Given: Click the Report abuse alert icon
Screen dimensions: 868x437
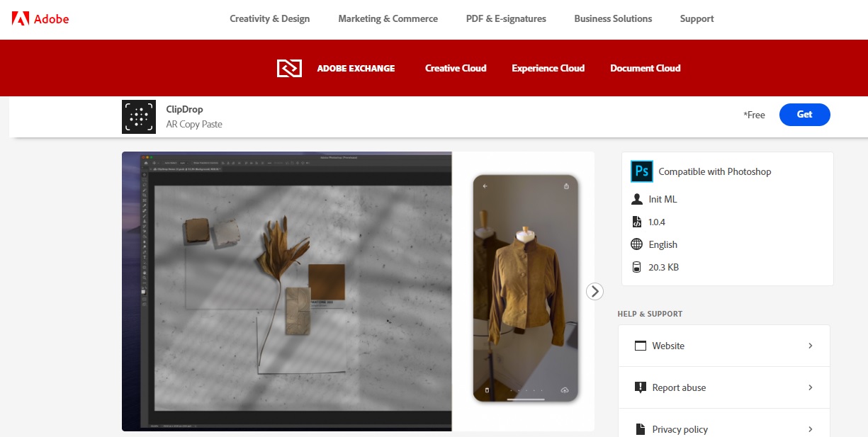Looking at the screenshot, I should [641, 387].
